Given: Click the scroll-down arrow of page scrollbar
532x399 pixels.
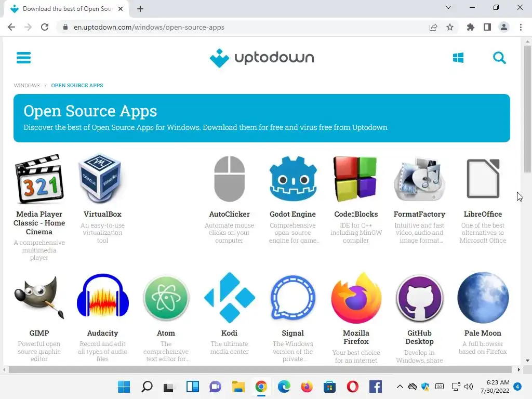Looking at the screenshot, I should pos(527,361).
